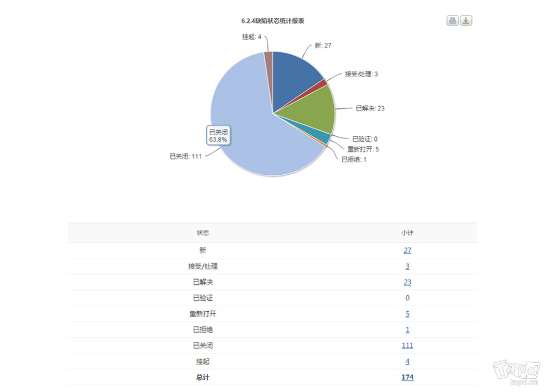Open the 27 count link for 新

(407, 250)
